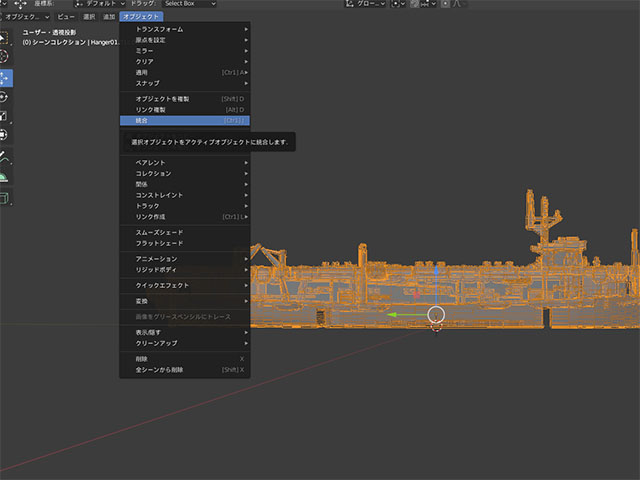This screenshot has height=480, width=640.
Task: Expand the クイックエフェクト submenu
Action: (x=184, y=286)
